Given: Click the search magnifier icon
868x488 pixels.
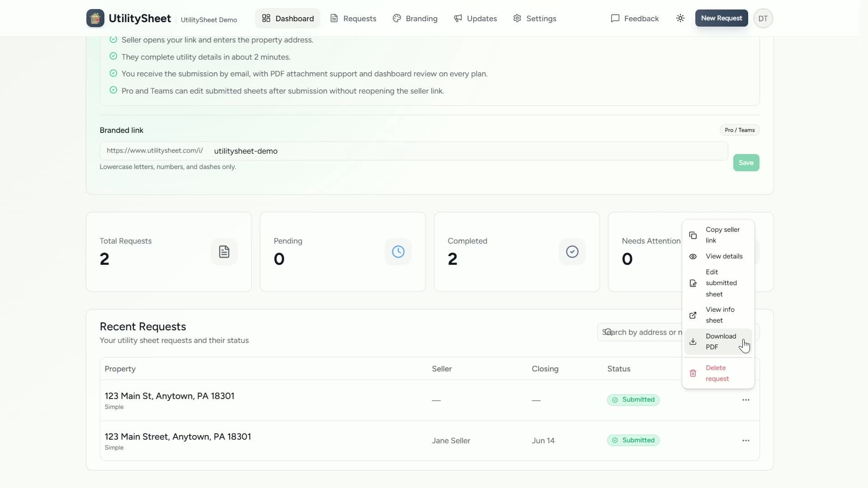Looking at the screenshot, I should [608, 332].
